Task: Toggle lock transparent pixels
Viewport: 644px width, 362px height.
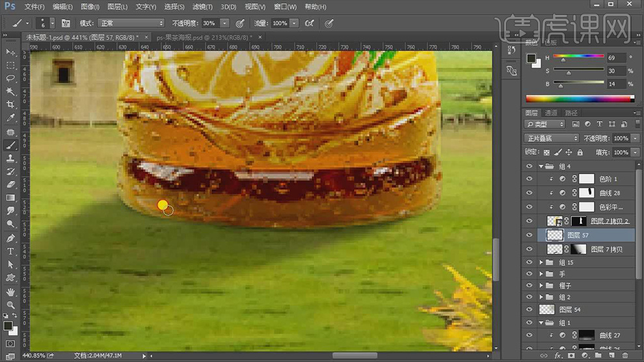Action: 546,152
